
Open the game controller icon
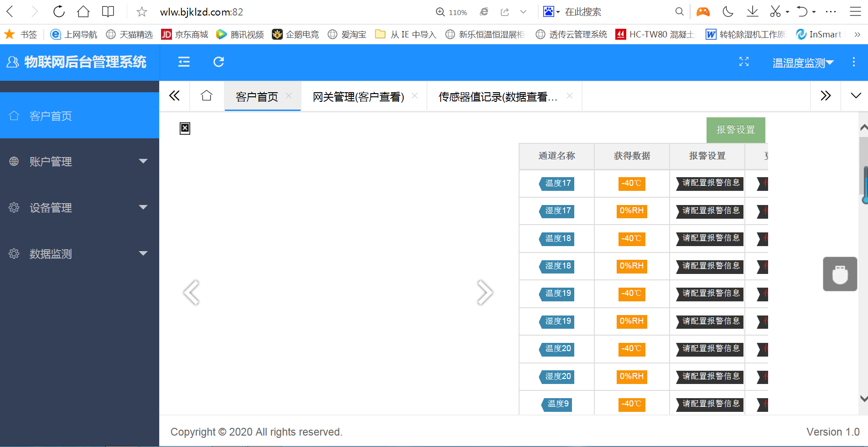point(703,12)
